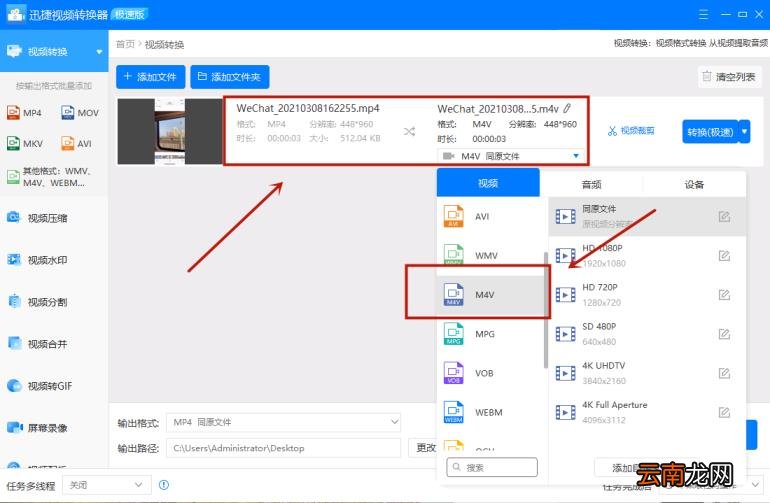Click the 输出路径 path field

coord(283,448)
